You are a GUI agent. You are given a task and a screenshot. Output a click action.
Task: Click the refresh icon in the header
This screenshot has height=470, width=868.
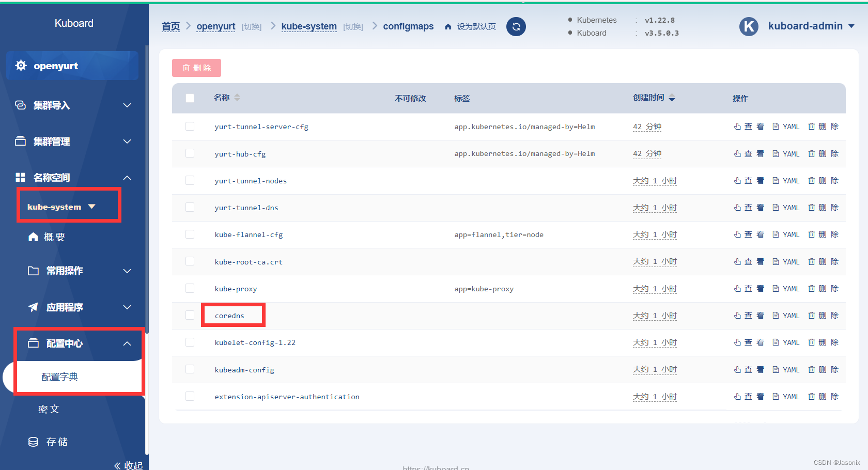pos(516,27)
